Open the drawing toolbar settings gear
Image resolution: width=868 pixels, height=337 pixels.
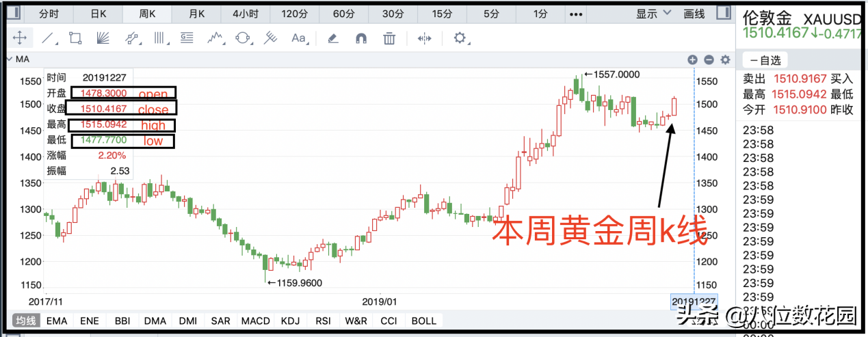pyautogui.click(x=460, y=38)
